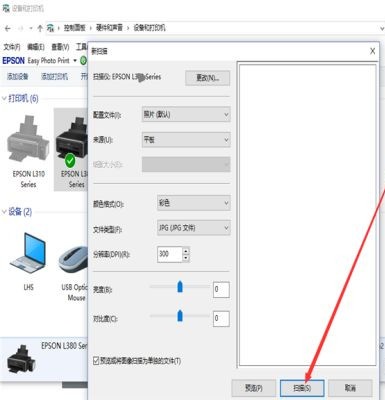Click Devices and Printers (设备和打印机) breadcrumb
The height and width of the screenshot is (400, 385).
click(x=149, y=28)
